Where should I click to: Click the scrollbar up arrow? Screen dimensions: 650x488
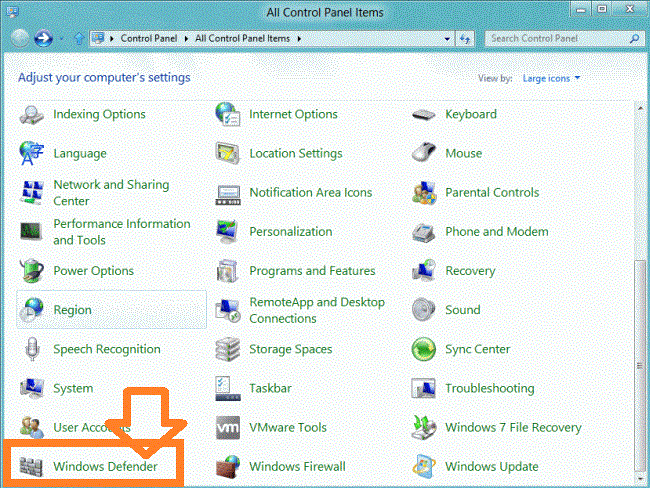tap(640, 107)
